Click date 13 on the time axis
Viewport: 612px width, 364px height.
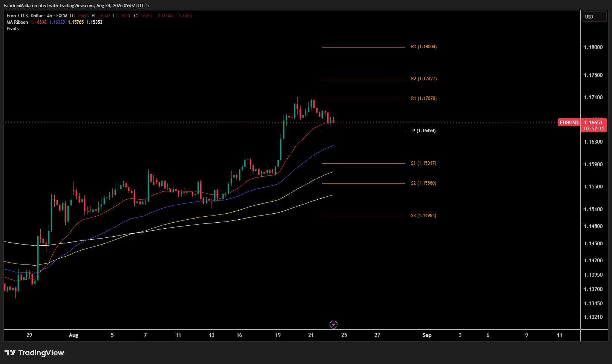coord(212,335)
